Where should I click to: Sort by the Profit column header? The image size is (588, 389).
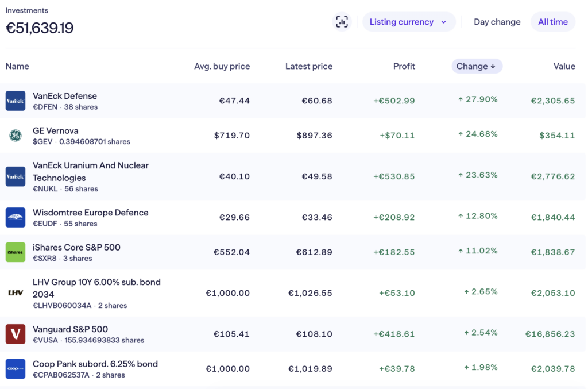click(x=404, y=66)
